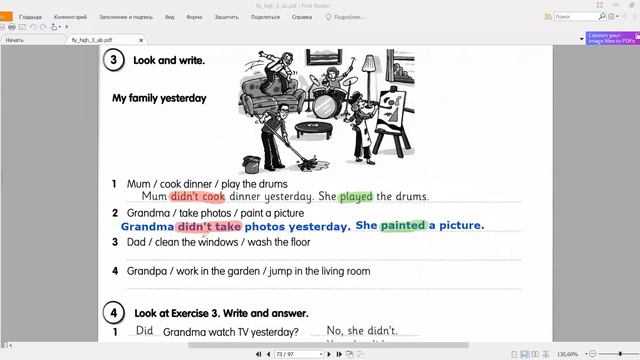Go to the previous page button
Viewport: 640px width, 360px height.
pos(268,354)
